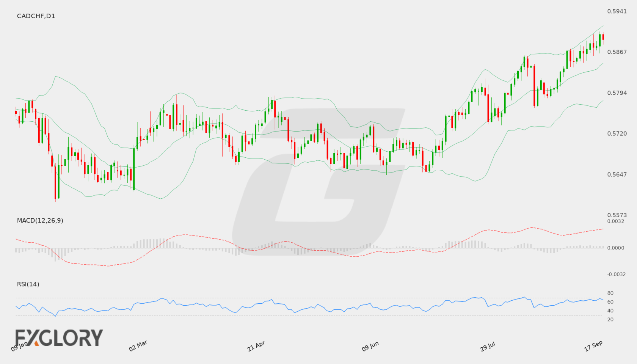
Task: Click the 29 Jul date label
Action: 488,346
